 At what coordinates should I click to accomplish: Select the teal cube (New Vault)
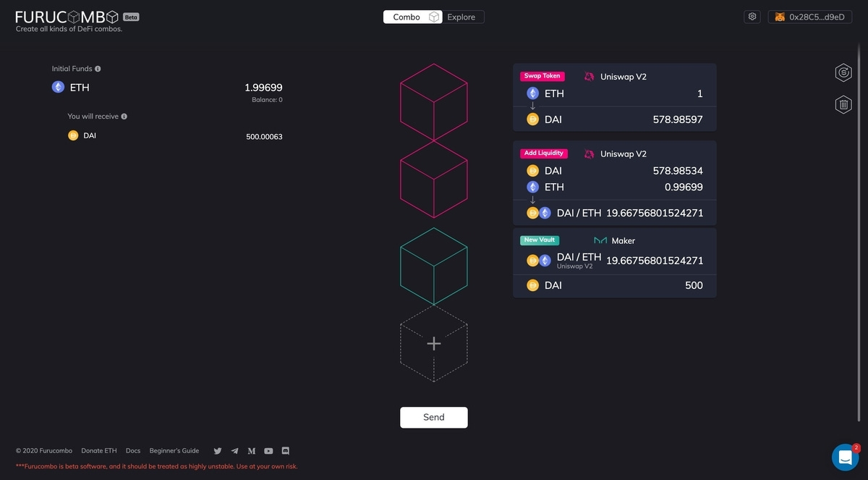434,266
